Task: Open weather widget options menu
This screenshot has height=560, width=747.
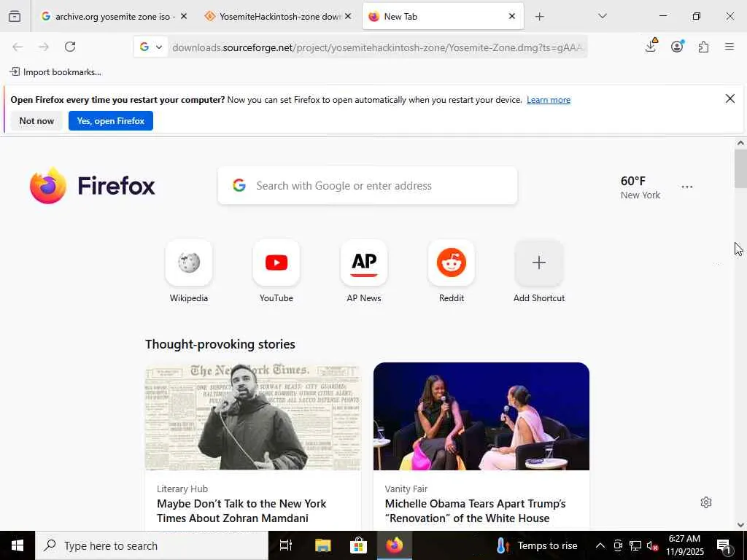Action: [687, 187]
